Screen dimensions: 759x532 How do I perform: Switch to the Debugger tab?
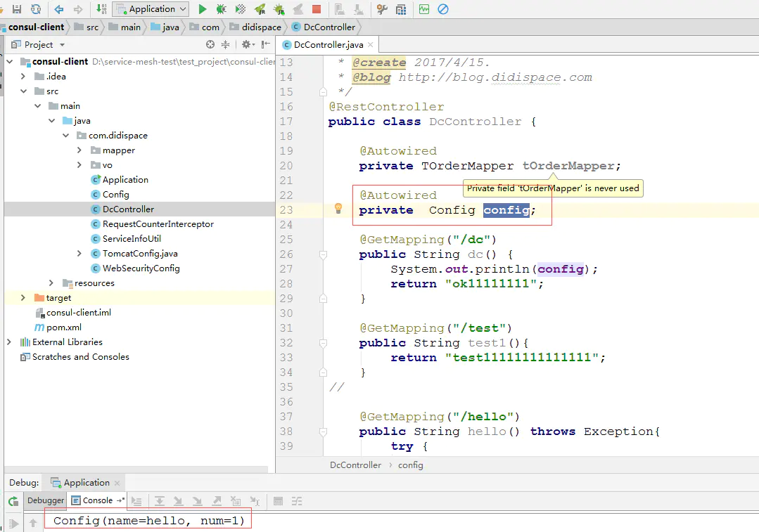point(46,500)
